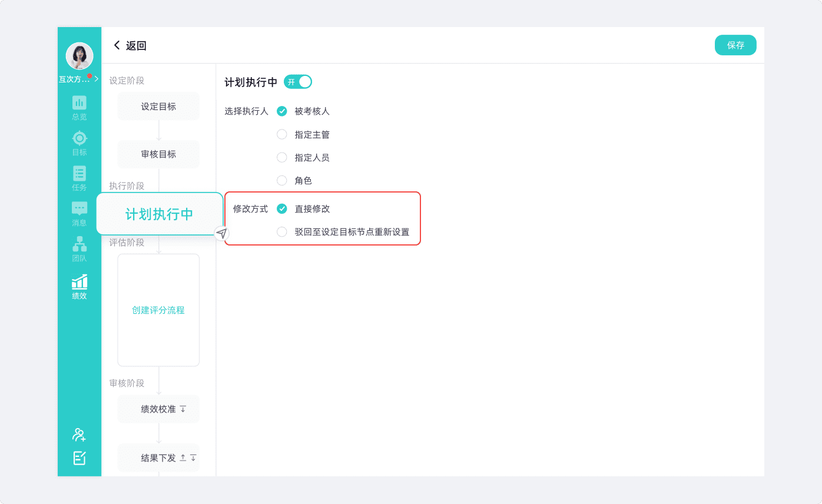Open the 结果下发 workflow node

click(158, 457)
